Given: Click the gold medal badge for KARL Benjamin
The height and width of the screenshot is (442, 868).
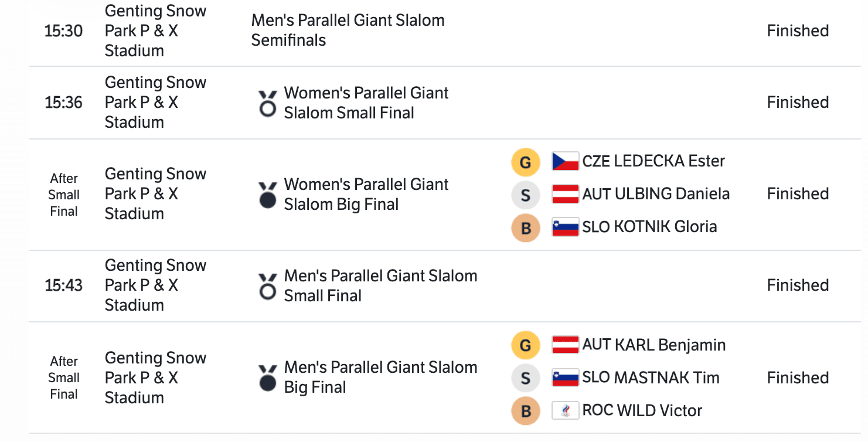Looking at the screenshot, I should tap(526, 345).
